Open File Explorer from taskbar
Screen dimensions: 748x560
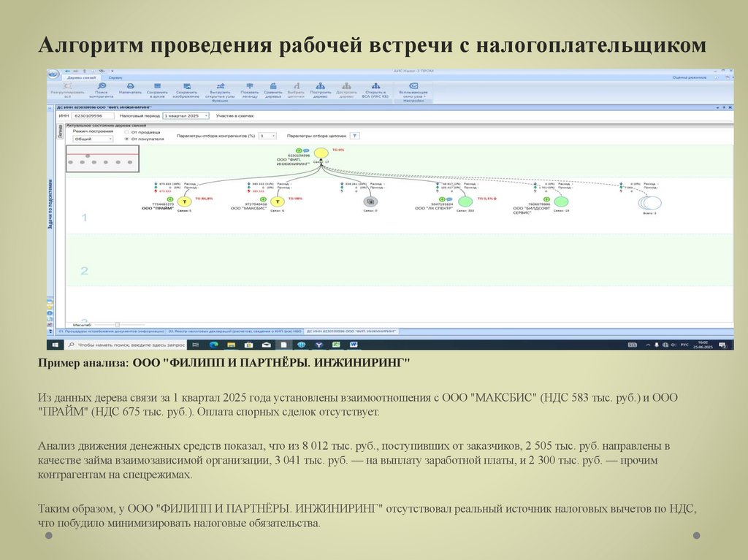click(x=232, y=345)
